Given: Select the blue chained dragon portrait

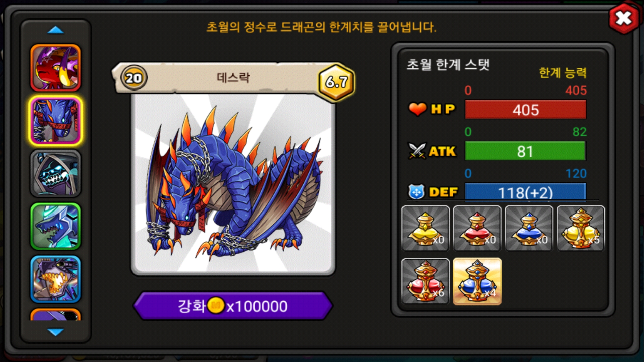Looking at the screenshot, I should click(56, 121).
